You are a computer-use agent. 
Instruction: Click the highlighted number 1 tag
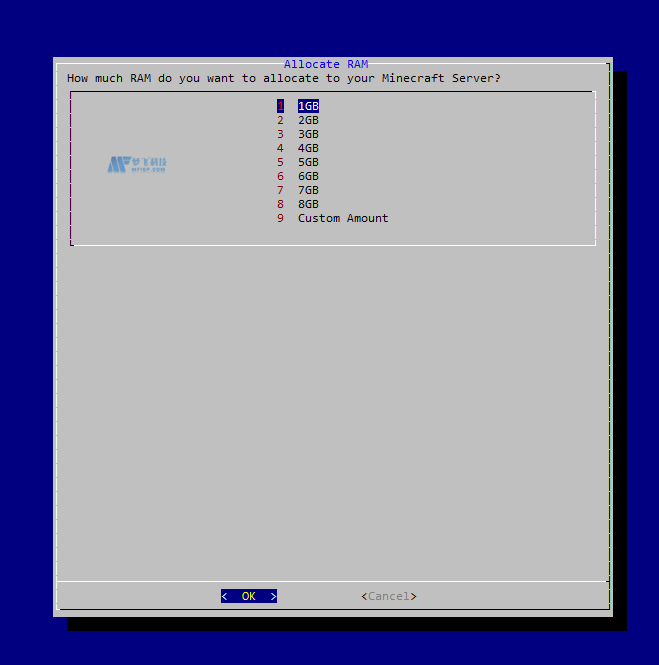tap(281, 106)
